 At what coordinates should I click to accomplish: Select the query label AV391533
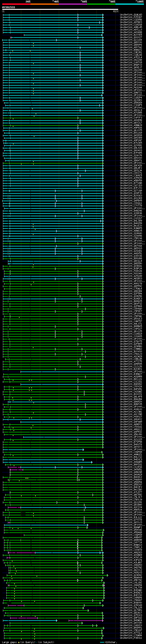tap(8, 7)
